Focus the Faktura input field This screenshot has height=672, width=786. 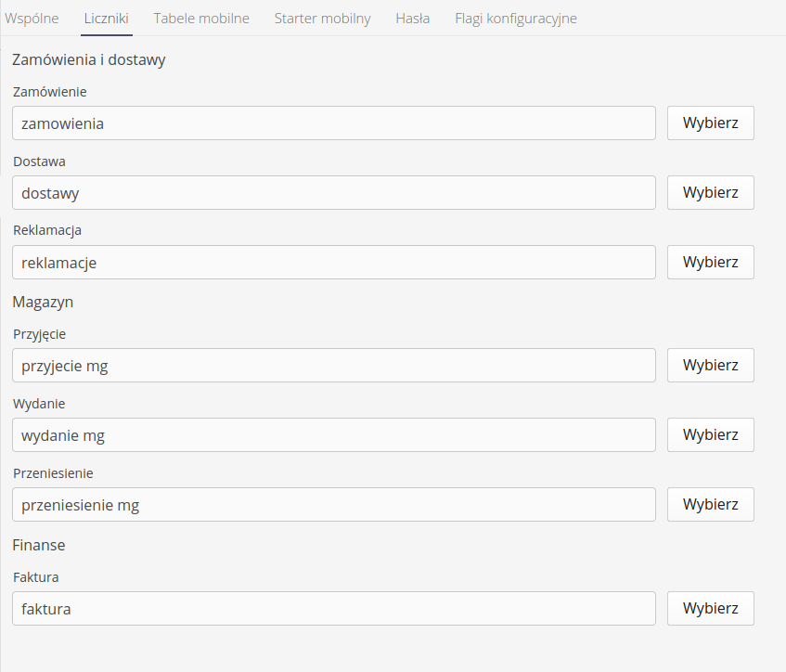click(x=334, y=608)
